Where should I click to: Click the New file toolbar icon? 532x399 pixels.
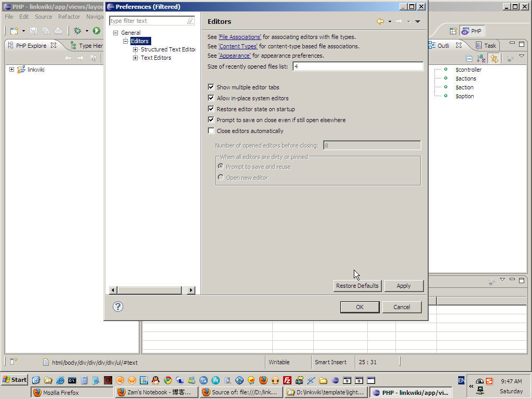pyautogui.click(x=14, y=31)
